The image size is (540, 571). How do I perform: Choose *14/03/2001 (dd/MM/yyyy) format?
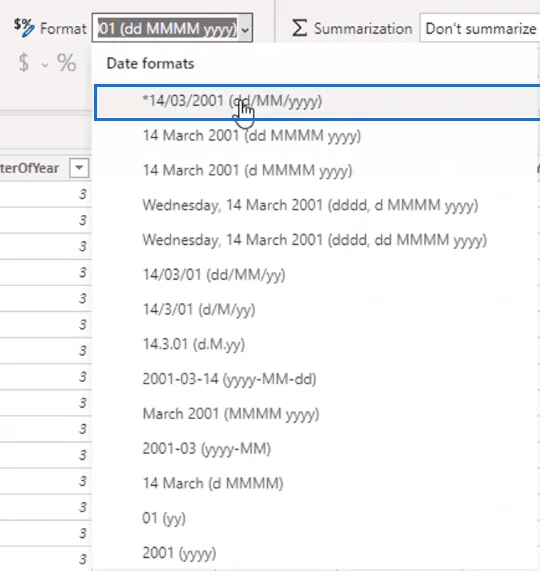click(317, 101)
